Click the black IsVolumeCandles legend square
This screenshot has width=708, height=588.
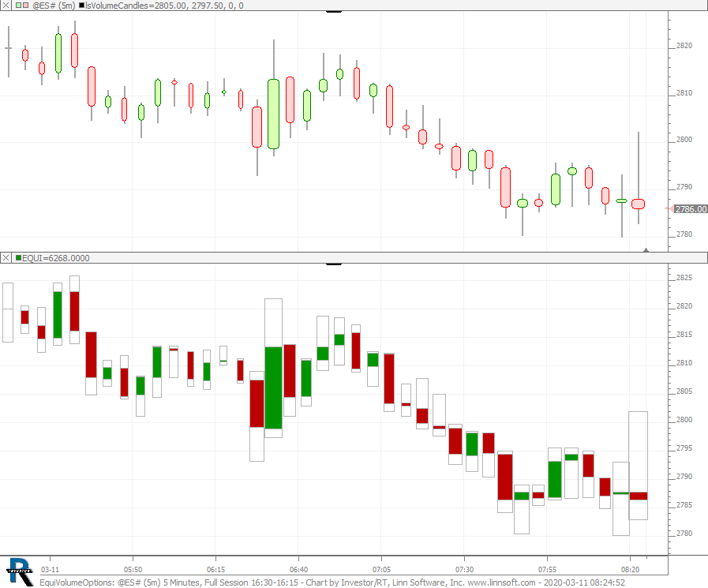coord(82,6)
